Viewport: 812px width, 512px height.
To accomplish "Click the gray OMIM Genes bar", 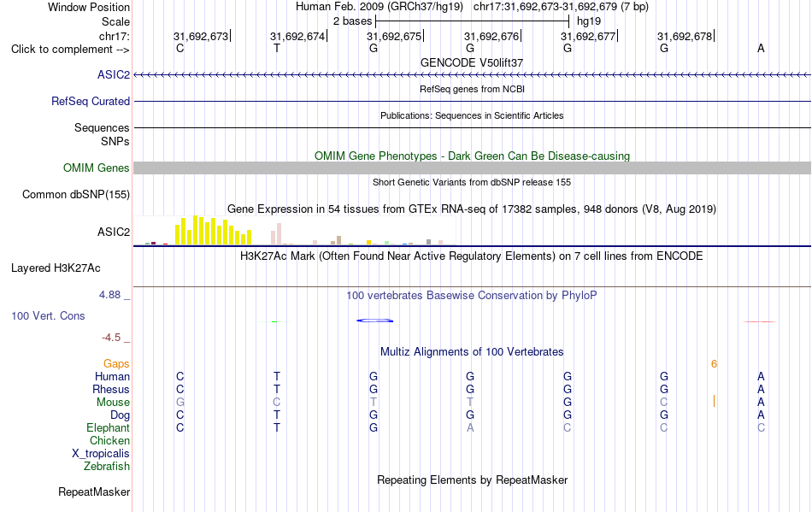I will (x=473, y=168).
